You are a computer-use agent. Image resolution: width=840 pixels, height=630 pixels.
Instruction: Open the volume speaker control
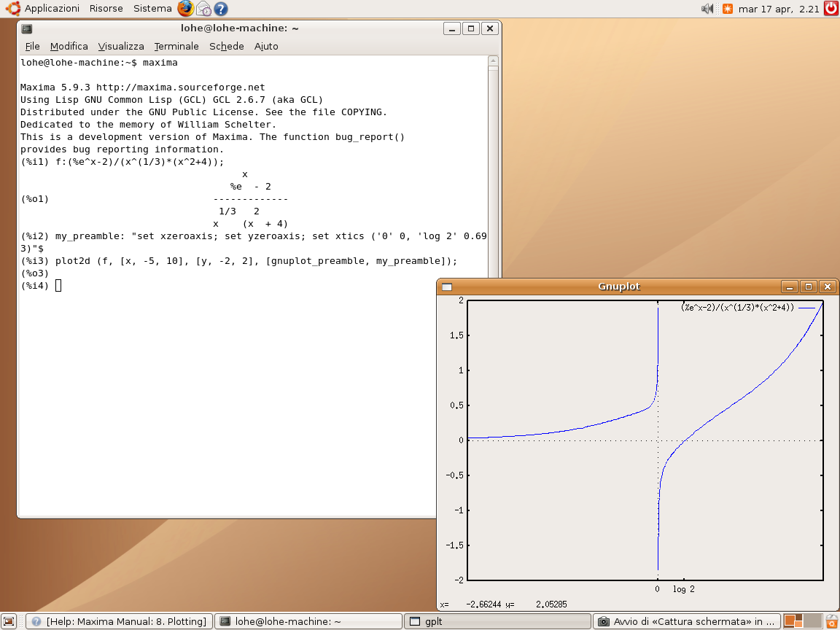pyautogui.click(x=707, y=9)
